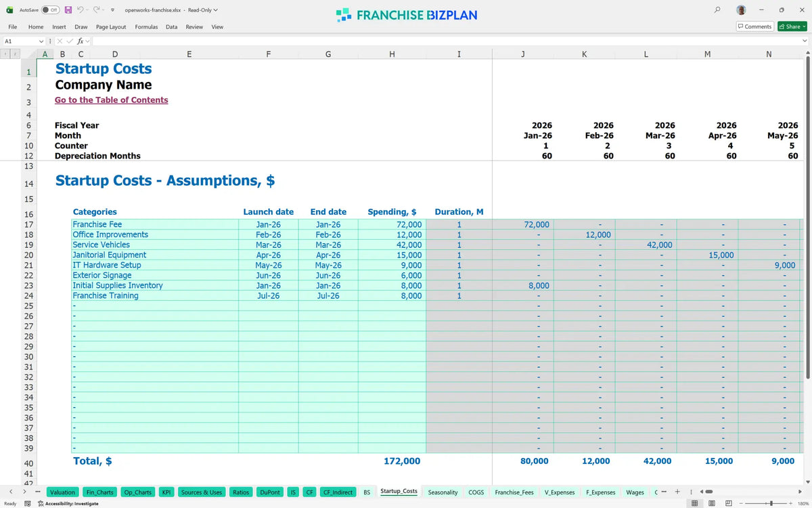The image size is (812, 508).
Task: Open the Review ribbon tab
Action: tap(194, 27)
